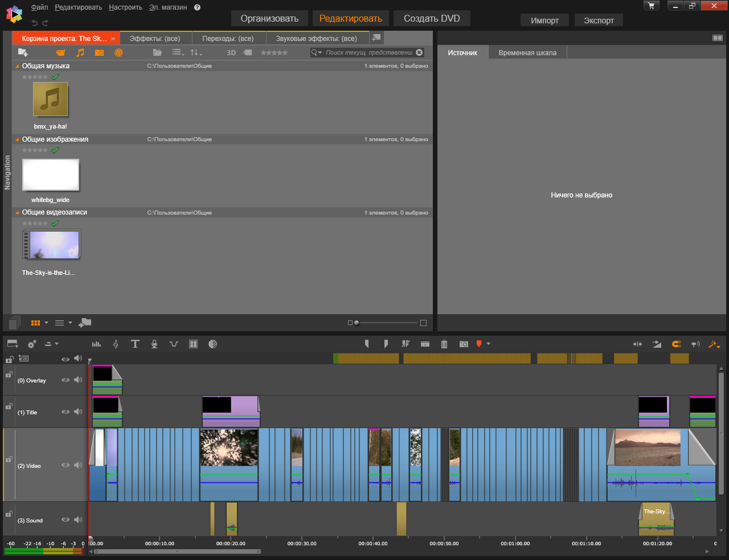
Task: Click the Импорт button
Action: tap(544, 20)
